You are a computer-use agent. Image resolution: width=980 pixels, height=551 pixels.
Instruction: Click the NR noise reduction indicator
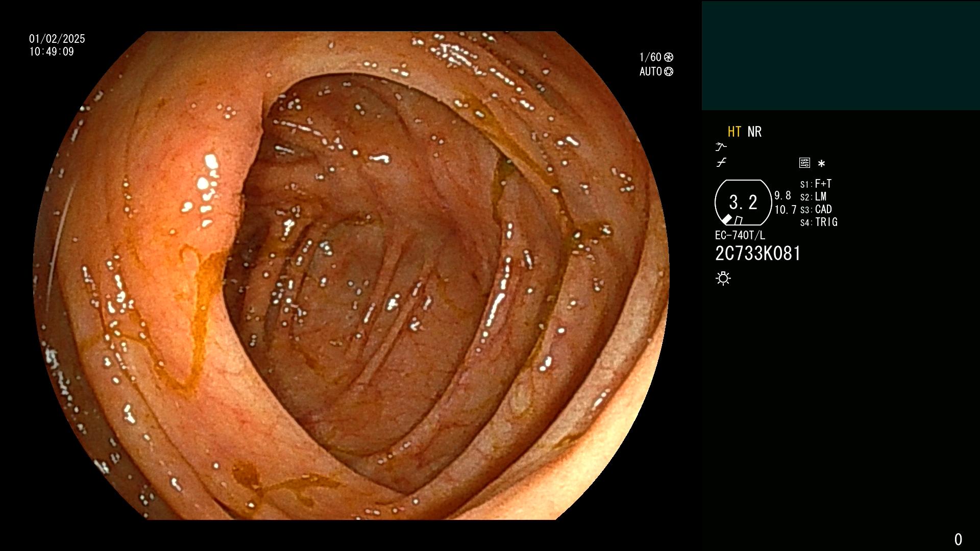tap(754, 132)
